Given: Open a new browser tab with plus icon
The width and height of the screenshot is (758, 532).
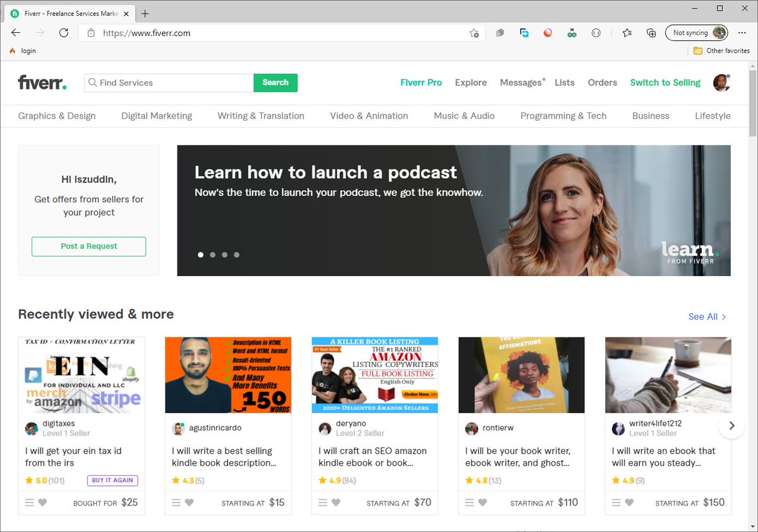Looking at the screenshot, I should pos(145,13).
